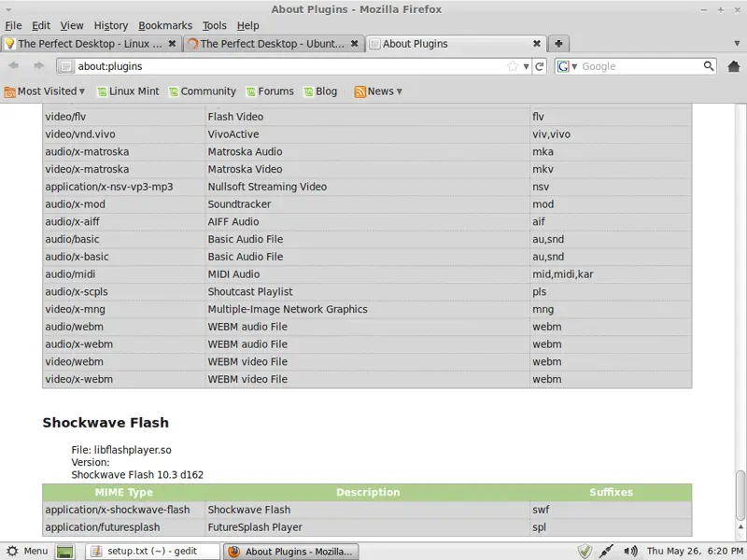
Task: Click the Nullsoft Streaming Video cell
Action: 367,187
